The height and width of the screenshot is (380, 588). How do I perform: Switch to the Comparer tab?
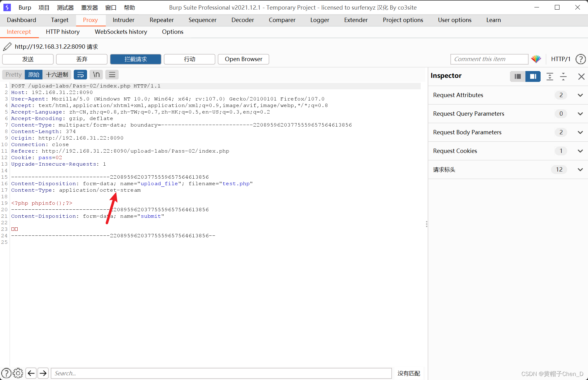coord(282,20)
